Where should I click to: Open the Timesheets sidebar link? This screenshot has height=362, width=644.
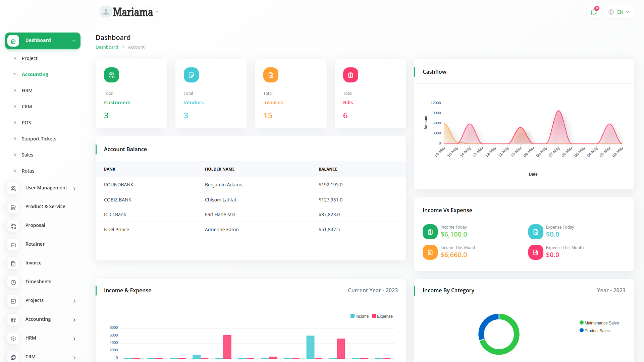tap(38, 282)
